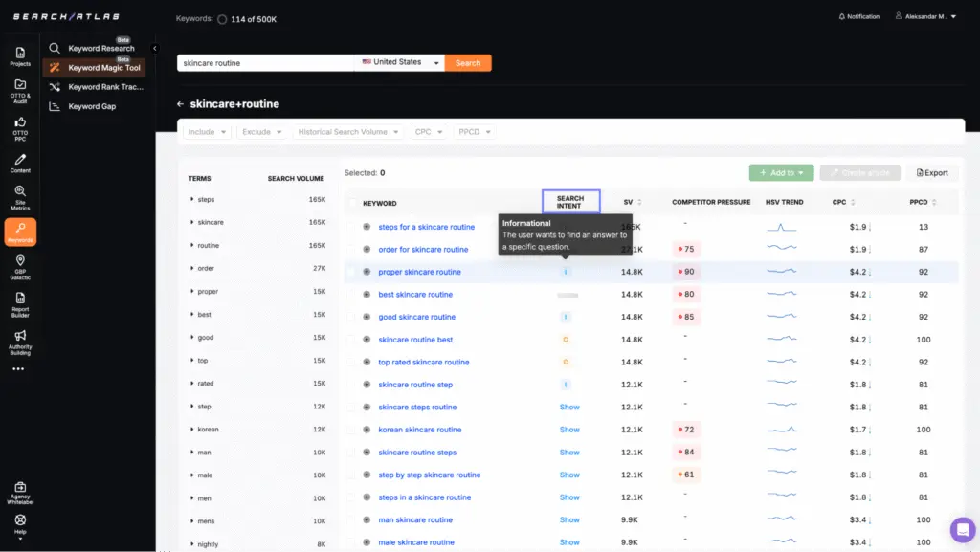The width and height of the screenshot is (980, 552).
Task: Open Report Builder sidebar icon
Action: coord(20,305)
